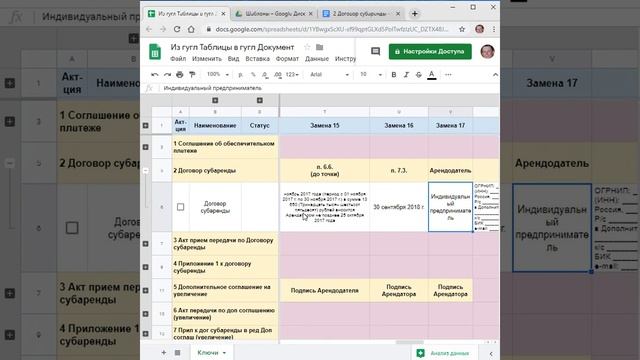Bookmark this page with the star

click(462, 29)
